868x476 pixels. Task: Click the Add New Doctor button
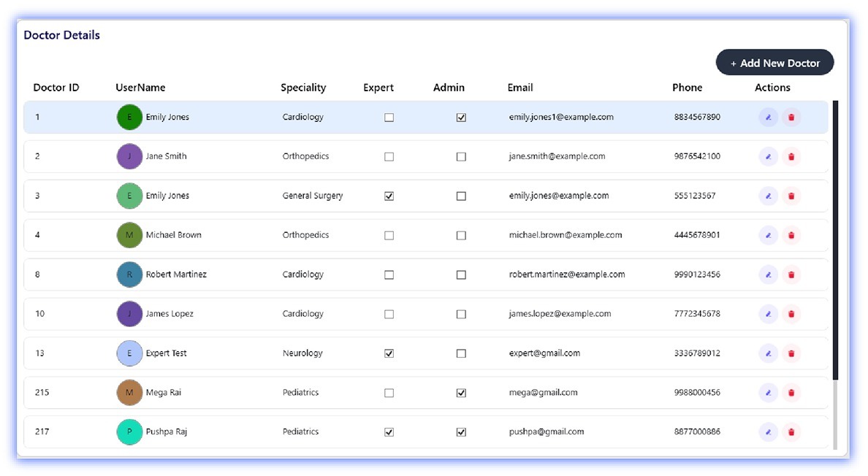pos(774,63)
